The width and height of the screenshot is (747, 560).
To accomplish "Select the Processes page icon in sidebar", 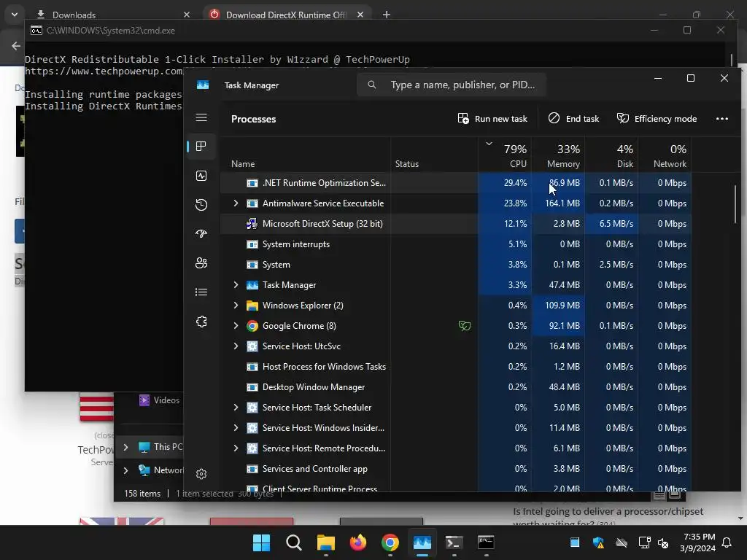I will pyautogui.click(x=201, y=146).
